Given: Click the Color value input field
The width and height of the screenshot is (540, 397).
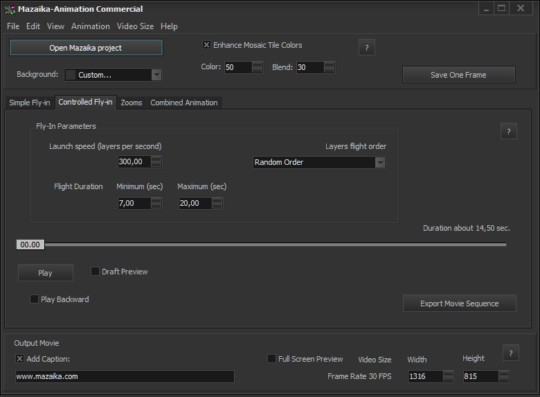Looking at the screenshot, I should coord(238,67).
